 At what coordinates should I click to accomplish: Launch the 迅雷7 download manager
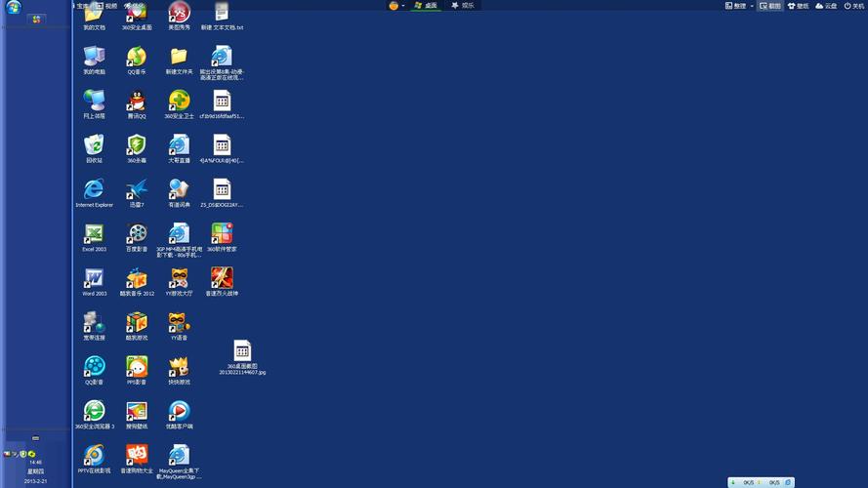click(137, 188)
